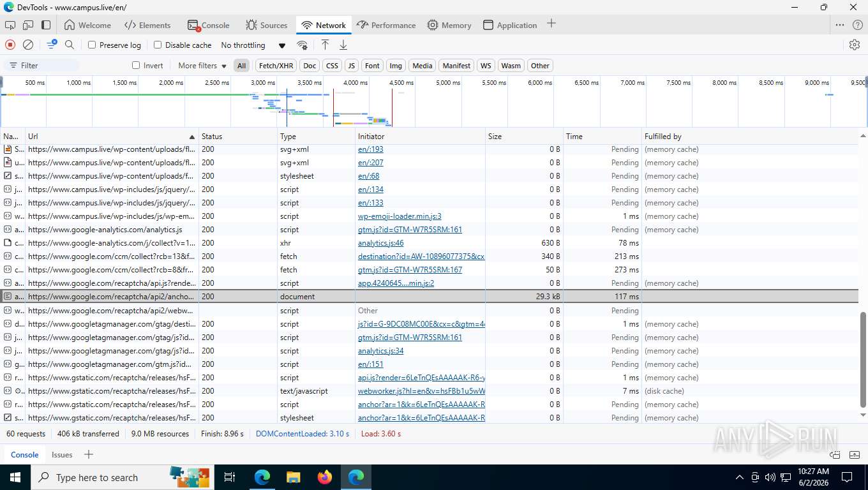The width and height of the screenshot is (868, 490).
Task: Toggle the filter bar funnel icon
Action: [x=52, y=45]
